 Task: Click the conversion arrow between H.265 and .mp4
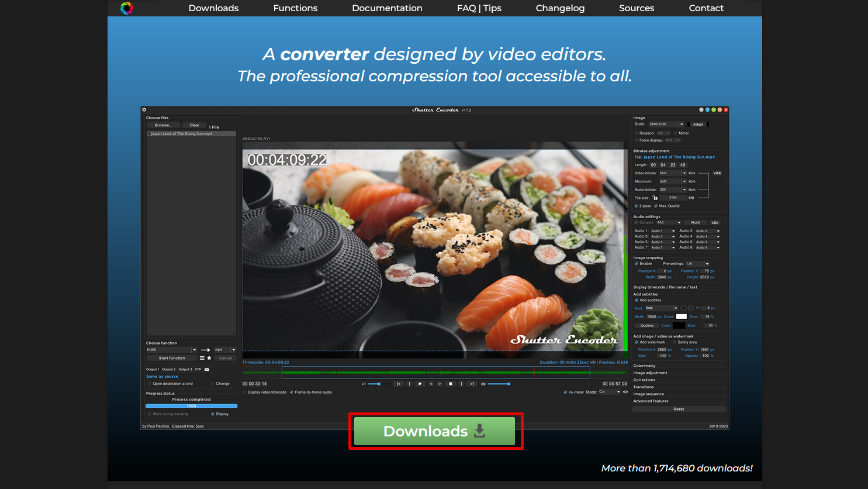pos(205,350)
